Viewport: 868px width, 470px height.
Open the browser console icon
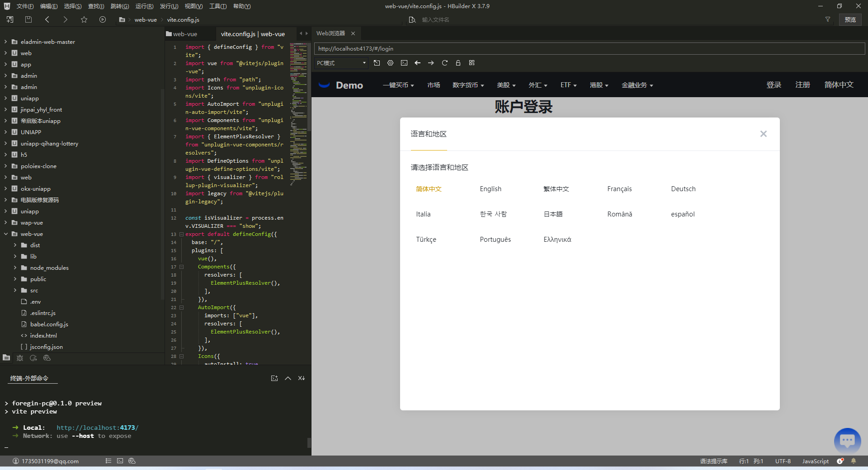point(404,63)
